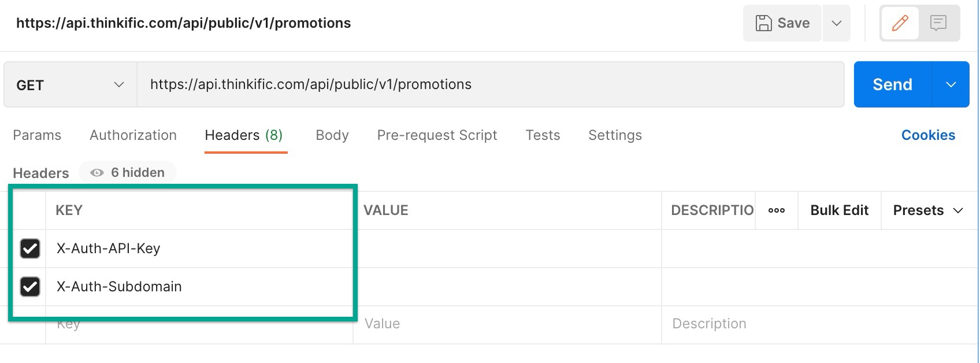Uncheck the X-Auth-API-Key header checkbox
This screenshot has width=980, height=363.
pos(30,249)
